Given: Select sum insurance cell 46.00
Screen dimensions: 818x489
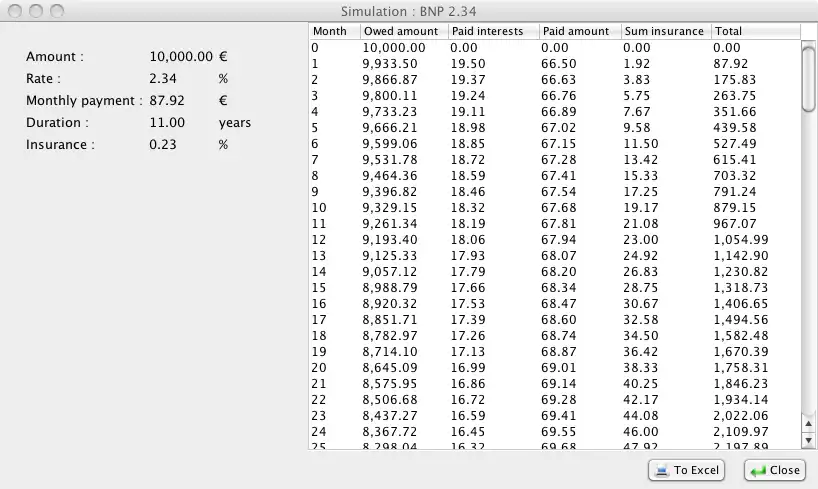Looking at the screenshot, I should 641,432.
